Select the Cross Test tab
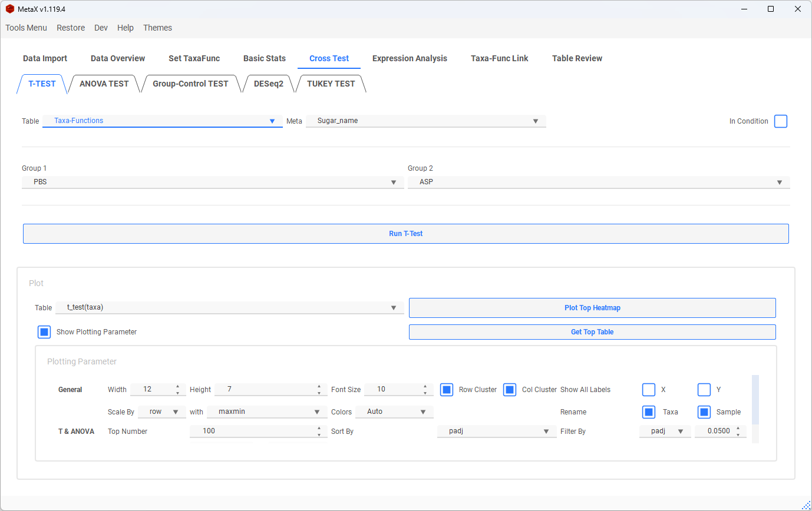 point(329,58)
